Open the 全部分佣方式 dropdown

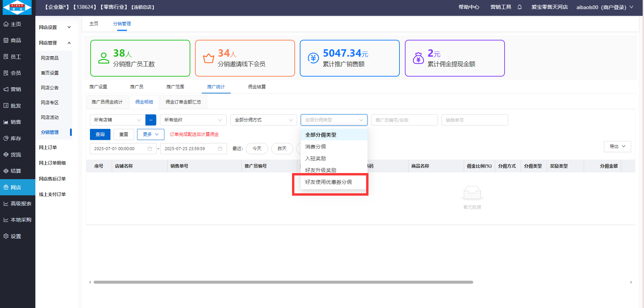(263, 120)
